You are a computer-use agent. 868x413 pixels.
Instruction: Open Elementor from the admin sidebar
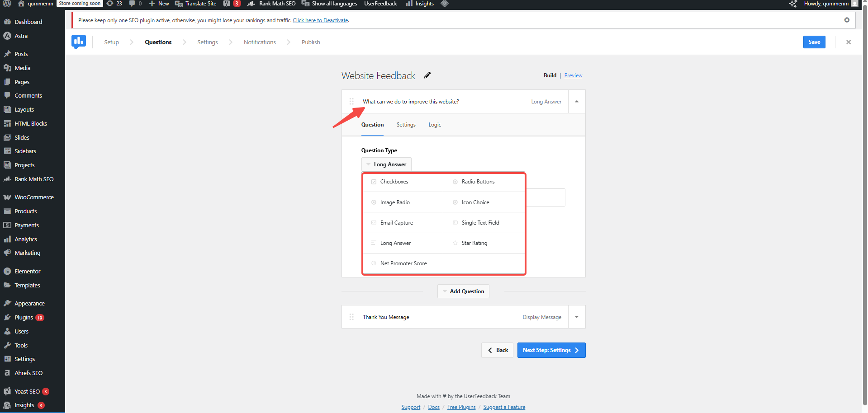27,272
